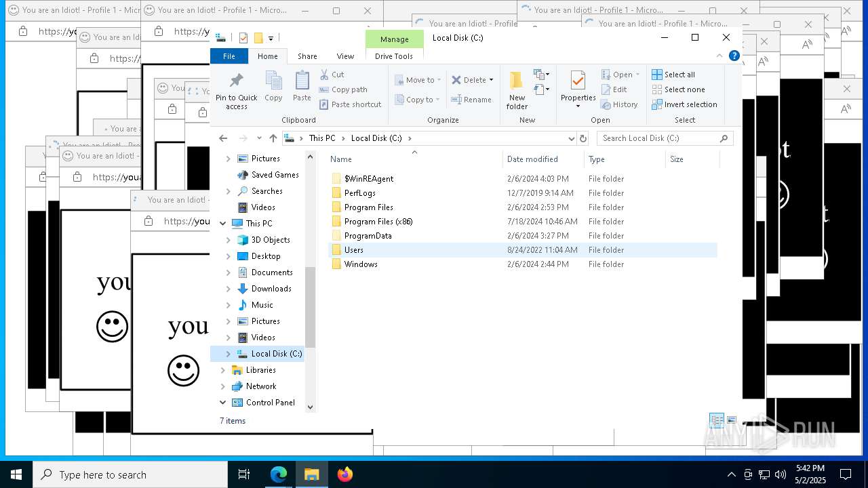
Task: Switch to Large icons view layout
Action: [732, 420]
